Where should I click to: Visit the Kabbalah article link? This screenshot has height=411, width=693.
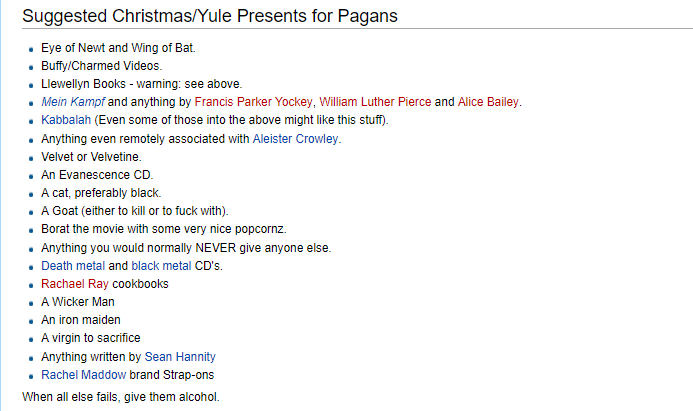click(x=66, y=120)
